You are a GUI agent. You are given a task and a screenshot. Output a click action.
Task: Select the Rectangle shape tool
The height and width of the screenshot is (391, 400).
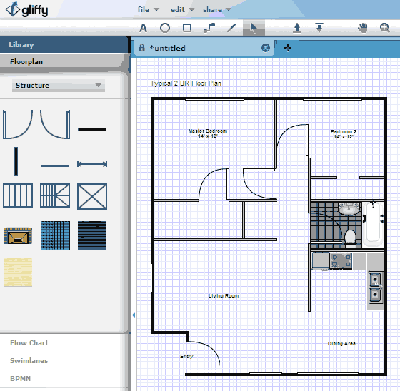[187, 28]
